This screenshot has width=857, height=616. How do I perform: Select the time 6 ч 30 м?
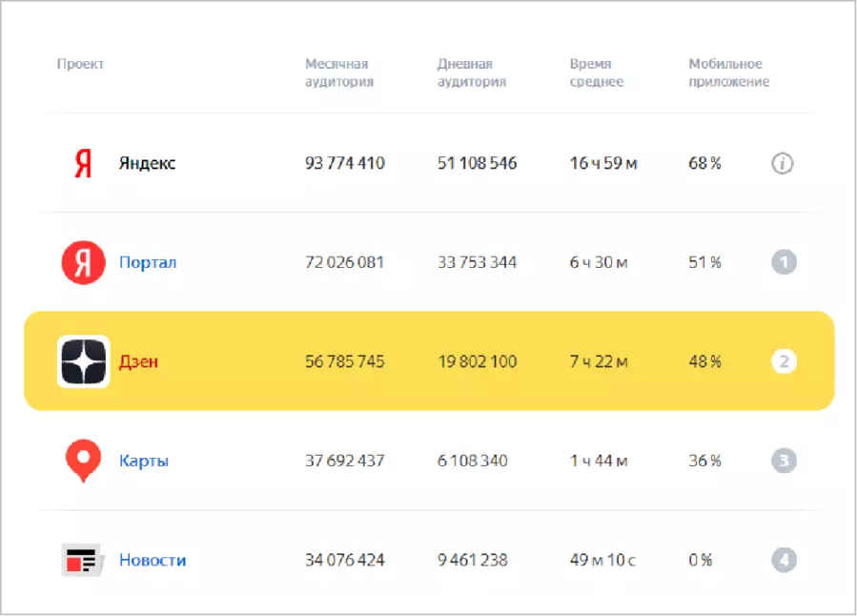pyautogui.click(x=599, y=262)
